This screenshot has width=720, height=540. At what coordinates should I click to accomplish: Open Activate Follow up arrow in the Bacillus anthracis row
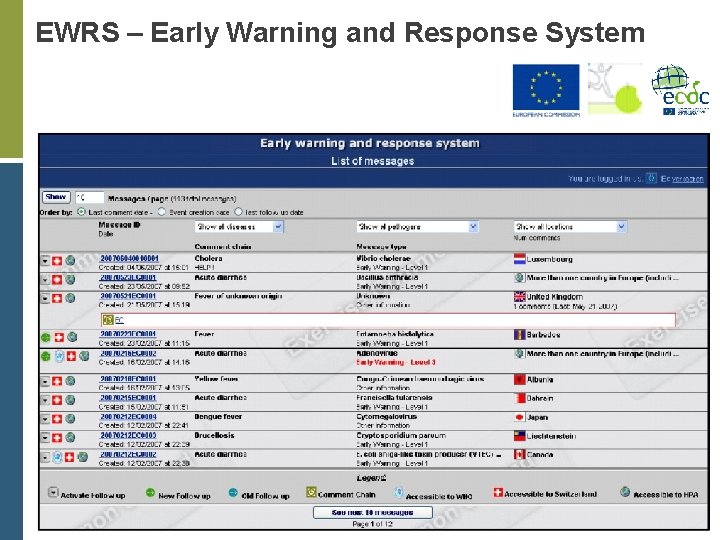point(45,280)
